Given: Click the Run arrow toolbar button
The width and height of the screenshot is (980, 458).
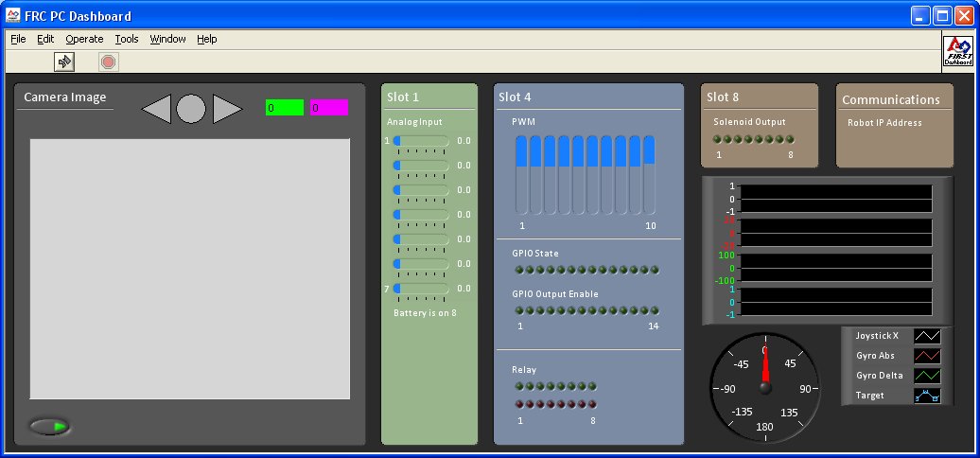Looking at the screenshot, I should tap(64, 62).
